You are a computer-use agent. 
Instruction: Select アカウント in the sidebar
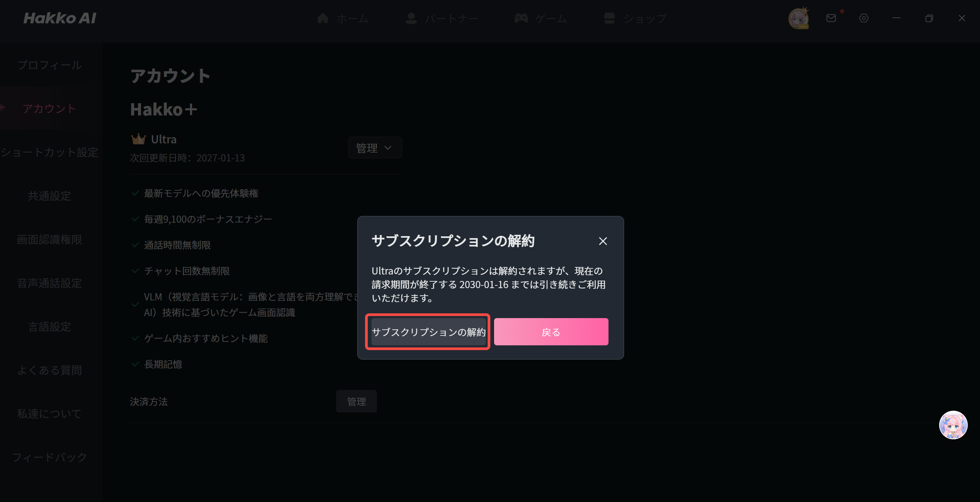49,108
